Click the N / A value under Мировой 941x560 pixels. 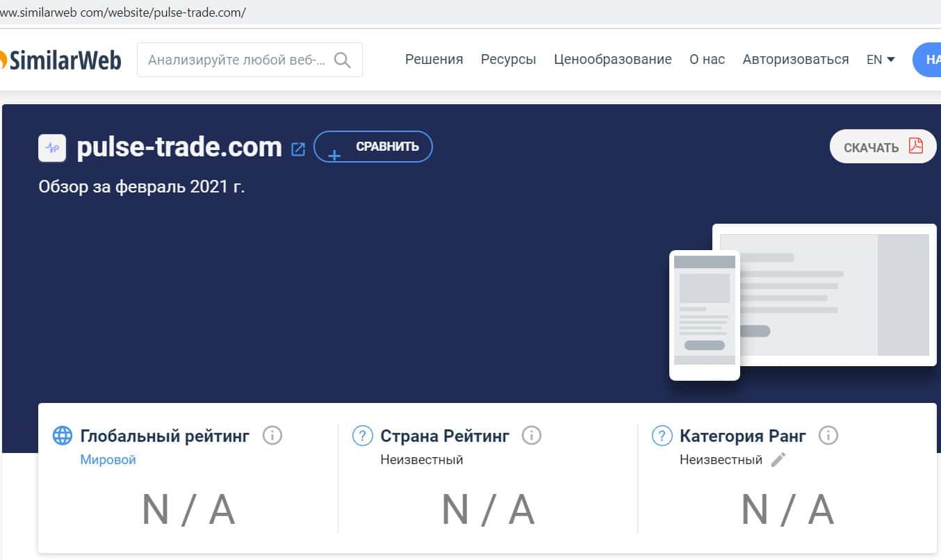188,509
